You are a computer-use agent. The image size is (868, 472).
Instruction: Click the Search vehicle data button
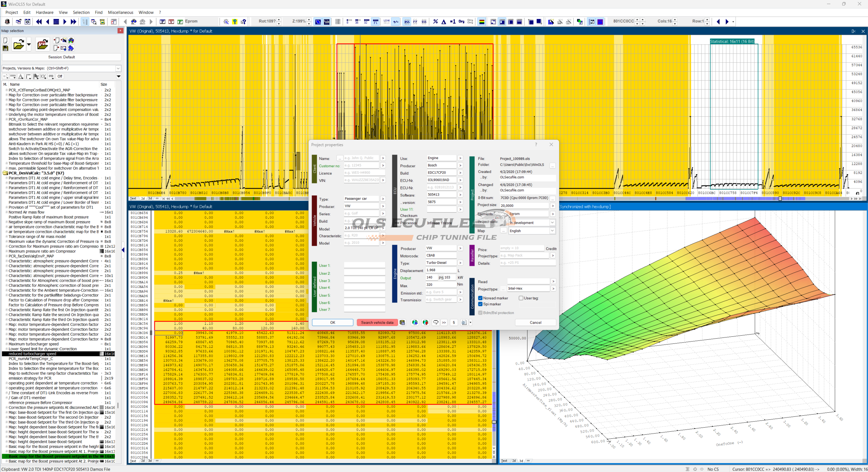[377, 322]
